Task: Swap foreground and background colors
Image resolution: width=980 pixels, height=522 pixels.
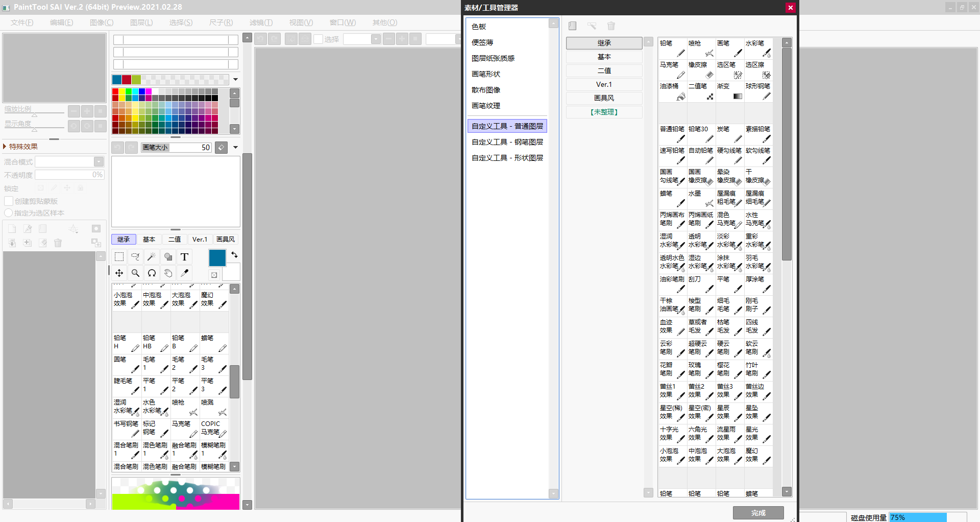Action: click(x=234, y=254)
